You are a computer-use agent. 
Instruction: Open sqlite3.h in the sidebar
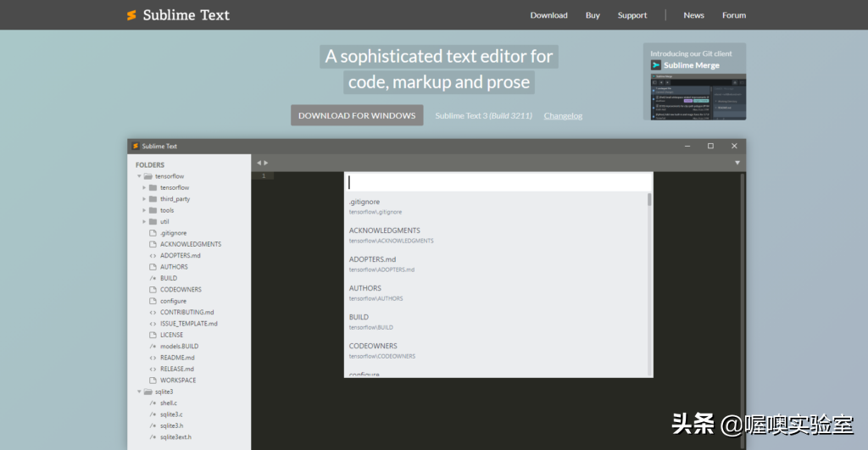[x=171, y=425]
